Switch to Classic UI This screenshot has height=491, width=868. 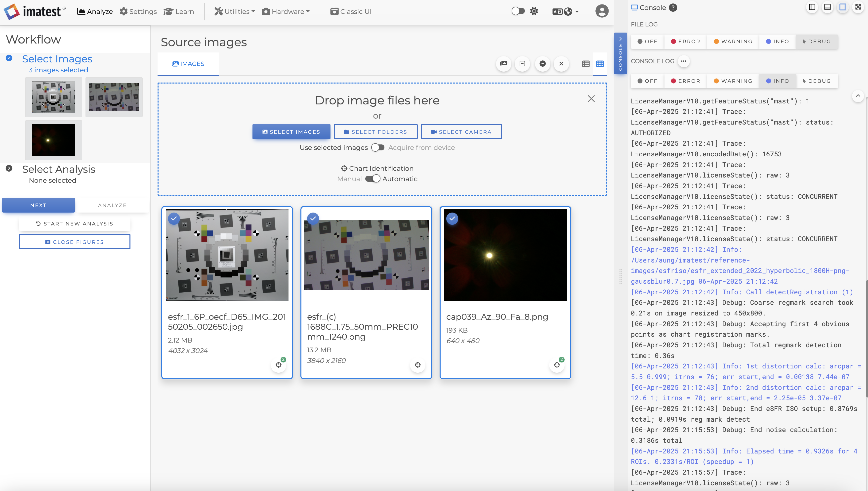point(351,11)
